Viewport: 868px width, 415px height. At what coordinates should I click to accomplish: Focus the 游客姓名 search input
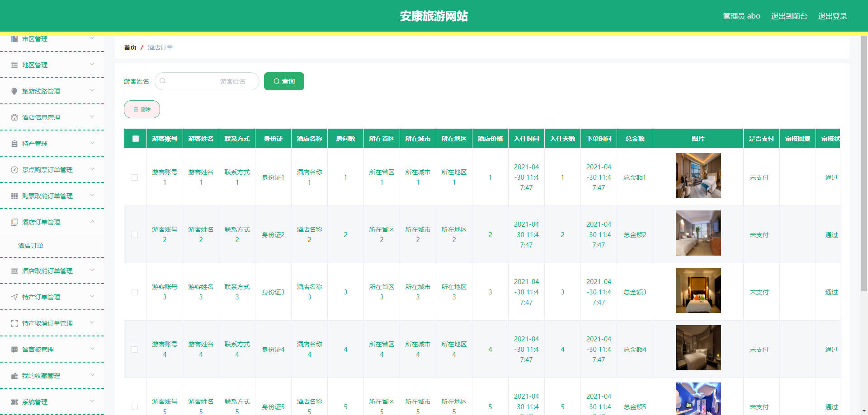coord(207,81)
